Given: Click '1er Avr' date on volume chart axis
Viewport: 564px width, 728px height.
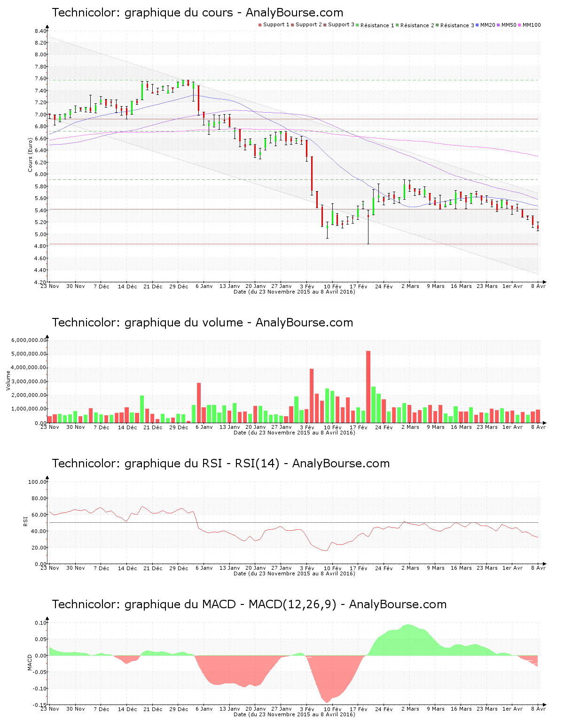Looking at the screenshot, I should (512, 427).
